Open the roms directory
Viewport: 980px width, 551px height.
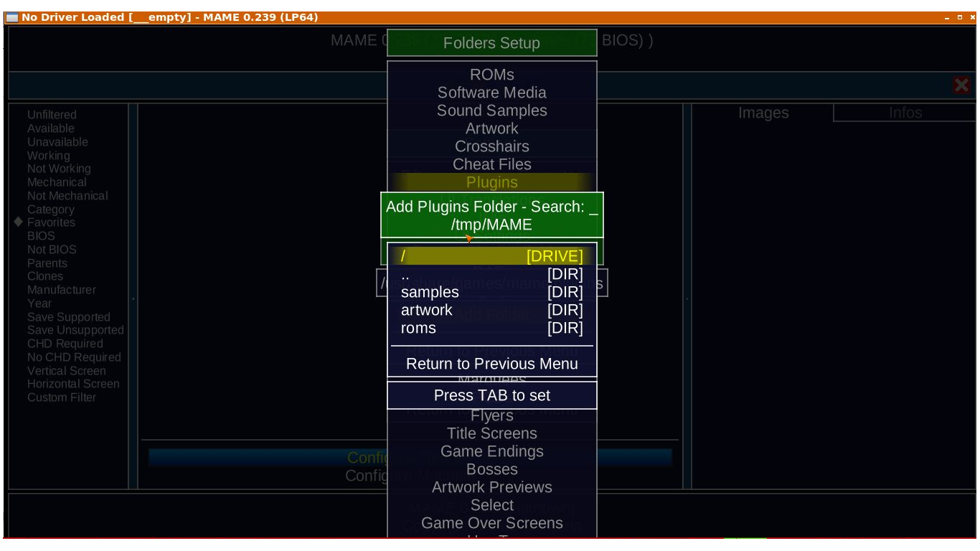491,328
